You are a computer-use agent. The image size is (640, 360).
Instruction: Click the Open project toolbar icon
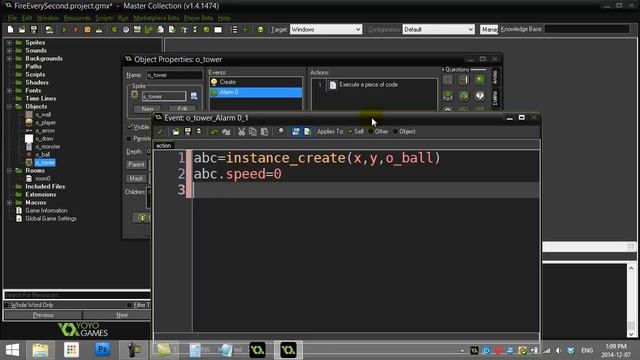pyautogui.click(x=22, y=29)
